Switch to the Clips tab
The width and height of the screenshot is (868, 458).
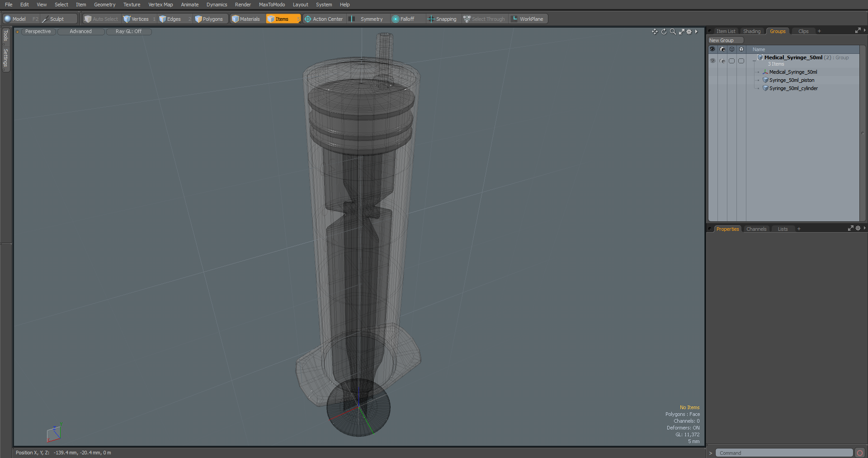pyautogui.click(x=803, y=31)
